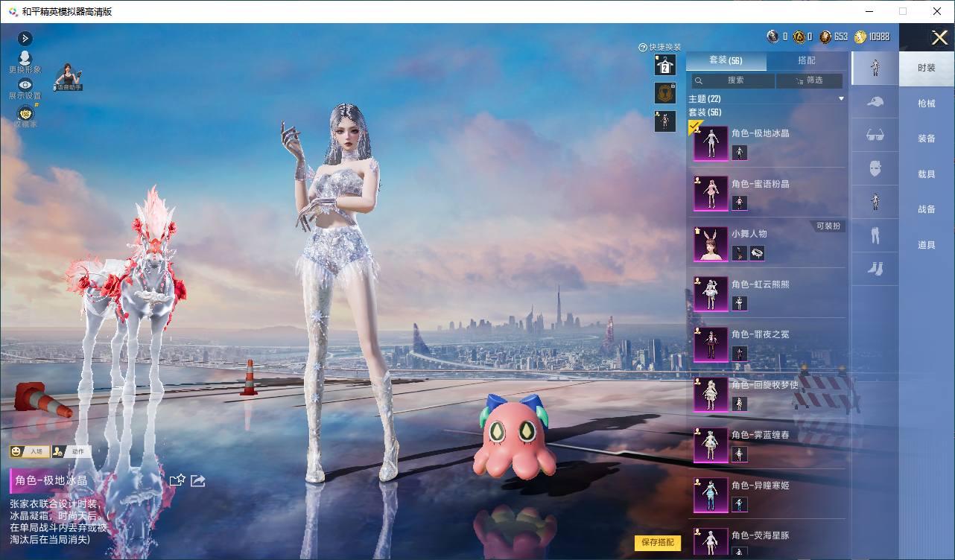Select the hanger quick-outfit slot 2 icon
Viewport: 955px width, 560px height.
[665, 65]
